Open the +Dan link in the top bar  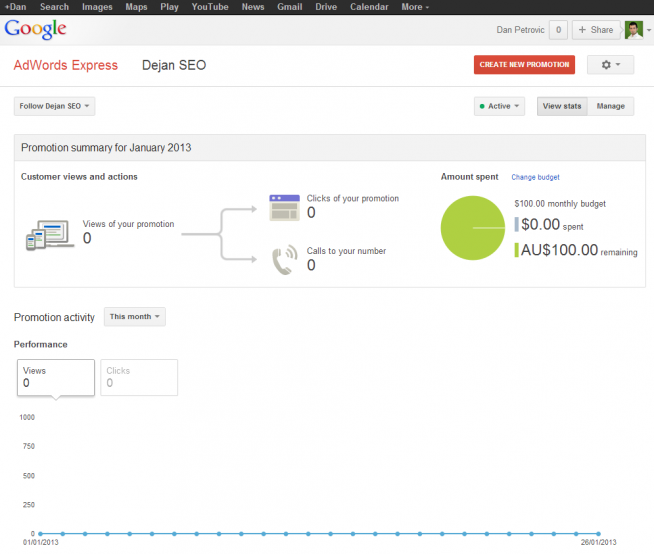[x=15, y=7]
